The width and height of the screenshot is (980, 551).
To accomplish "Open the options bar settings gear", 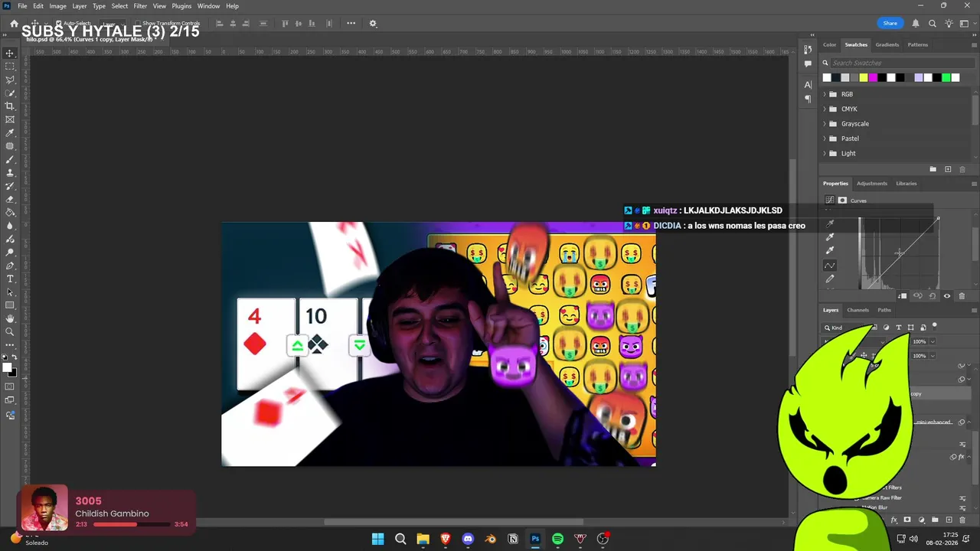I will [373, 24].
